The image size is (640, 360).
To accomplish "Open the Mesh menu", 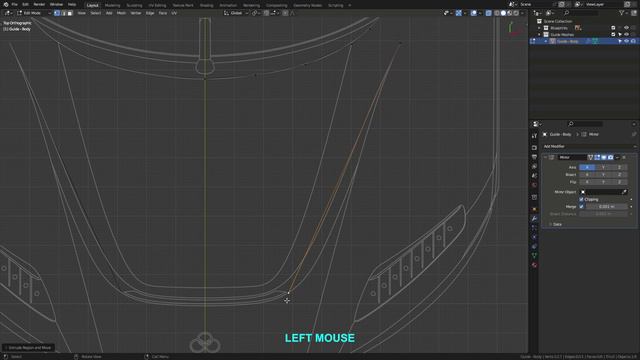I will pos(121,13).
